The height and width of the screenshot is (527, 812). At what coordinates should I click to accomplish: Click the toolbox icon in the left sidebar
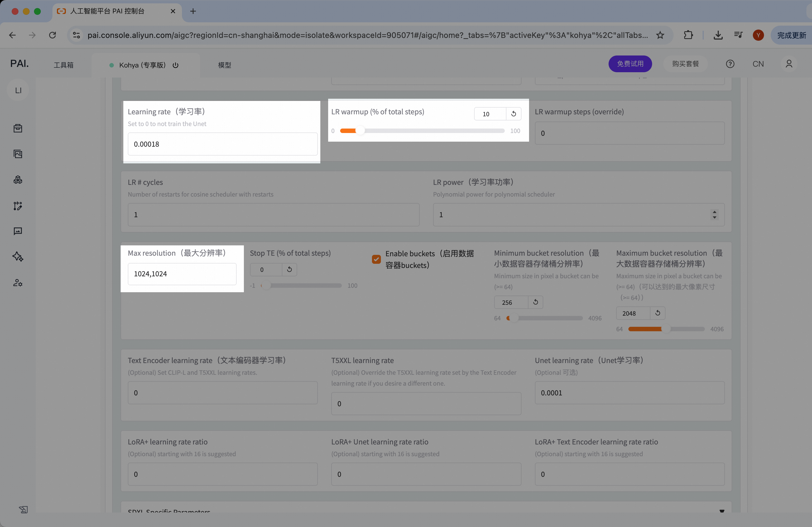coord(18,128)
